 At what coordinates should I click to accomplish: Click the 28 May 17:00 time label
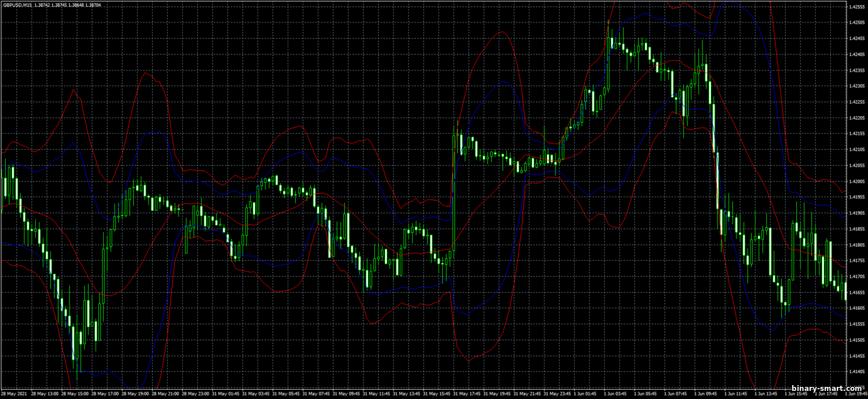105,393
